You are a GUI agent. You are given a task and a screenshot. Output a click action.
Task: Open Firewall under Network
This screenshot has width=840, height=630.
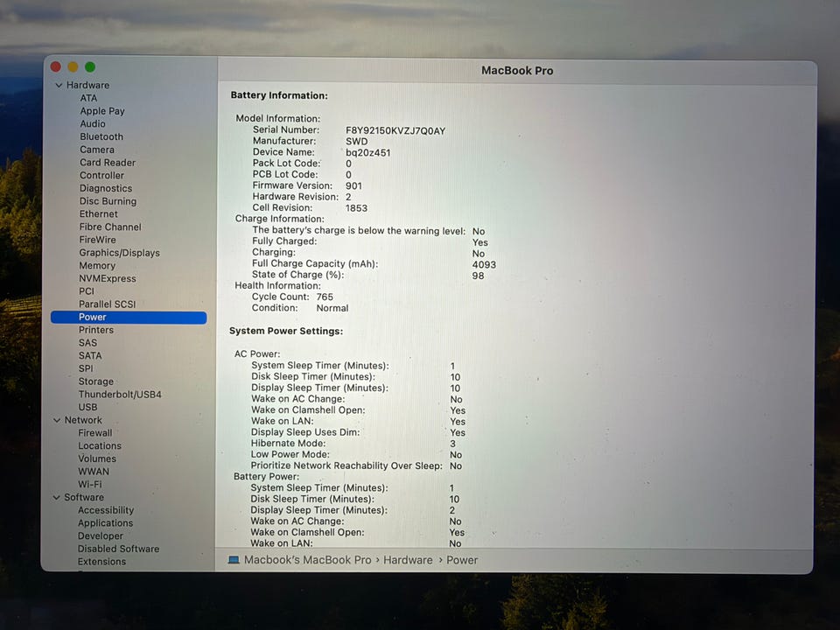tap(95, 433)
